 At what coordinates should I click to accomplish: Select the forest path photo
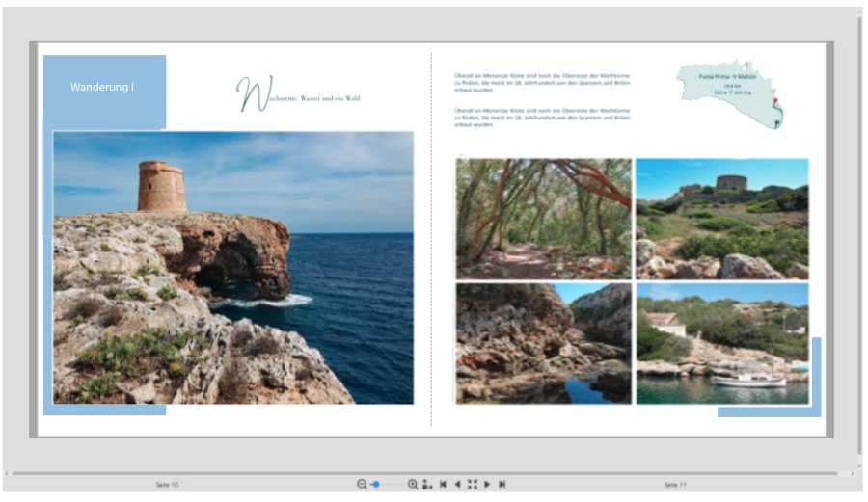(x=543, y=219)
